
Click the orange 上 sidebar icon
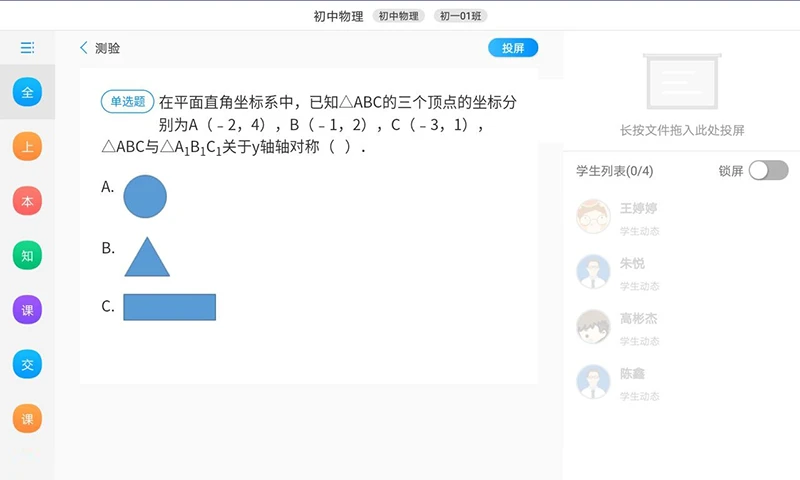[x=27, y=147]
